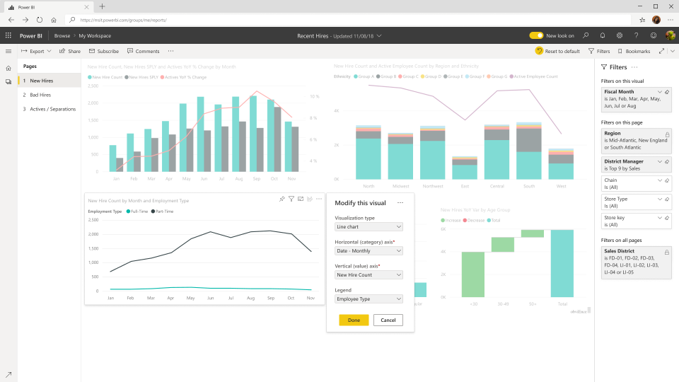Refresh the browser page
Image resolution: width=679 pixels, height=382 pixels.
[x=39, y=20]
